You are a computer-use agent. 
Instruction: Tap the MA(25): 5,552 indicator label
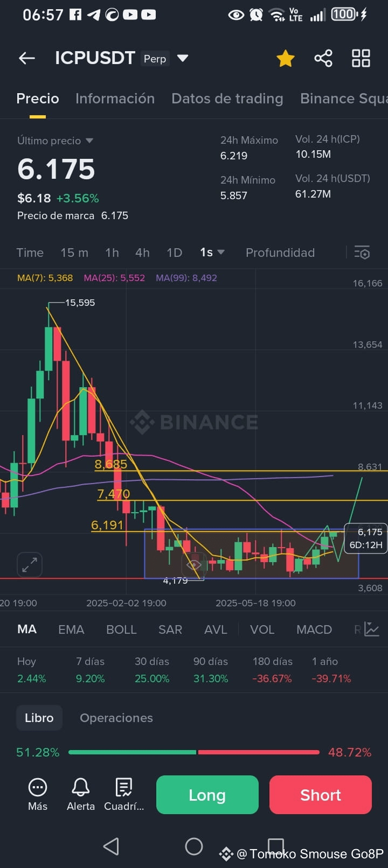click(x=114, y=278)
